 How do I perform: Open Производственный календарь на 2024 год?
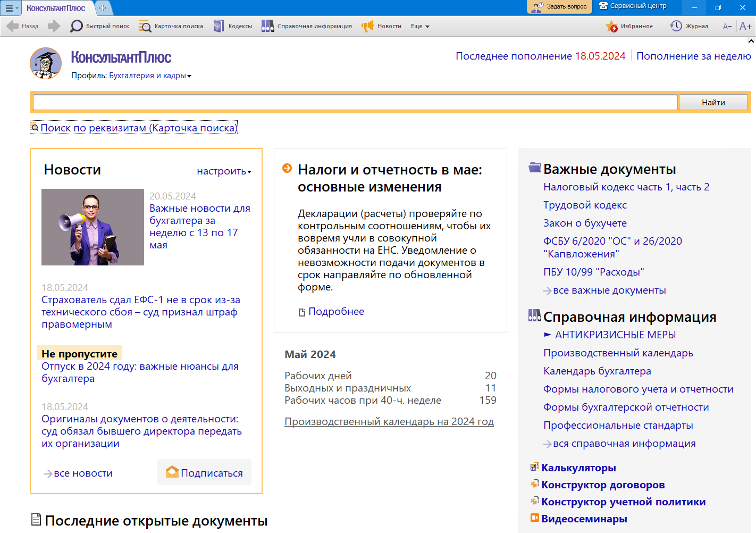(389, 421)
